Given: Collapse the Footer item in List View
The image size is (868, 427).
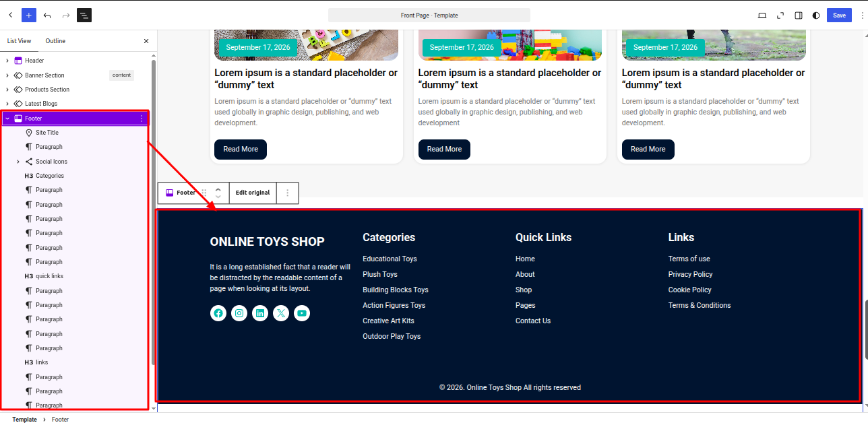Looking at the screenshot, I should pos(7,119).
